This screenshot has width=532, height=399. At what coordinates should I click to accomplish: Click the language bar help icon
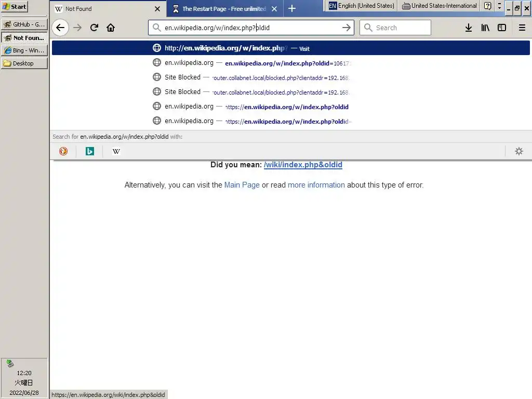pyautogui.click(x=487, y=6)
